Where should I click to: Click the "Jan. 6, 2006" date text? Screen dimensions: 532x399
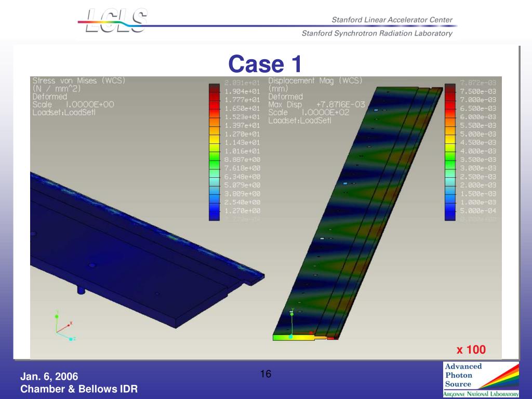coord(49,376)
